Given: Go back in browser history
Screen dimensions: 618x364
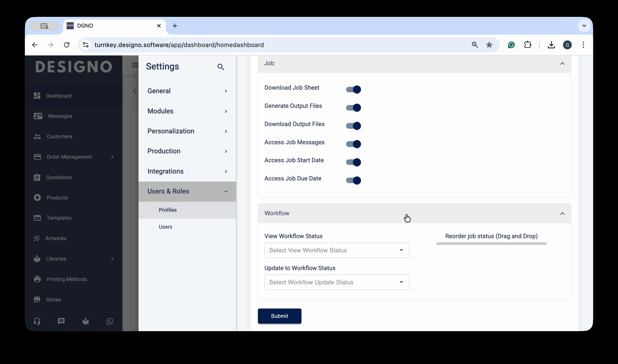Looking at the screenshot, I should pyautogui.click(x=35, y=45).
